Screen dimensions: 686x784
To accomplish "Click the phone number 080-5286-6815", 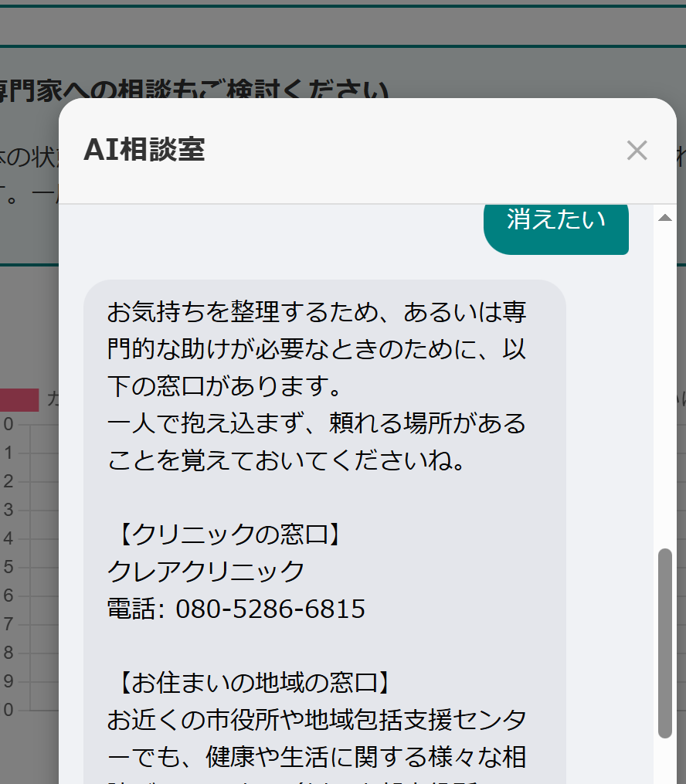I will (x=270, y=609).
